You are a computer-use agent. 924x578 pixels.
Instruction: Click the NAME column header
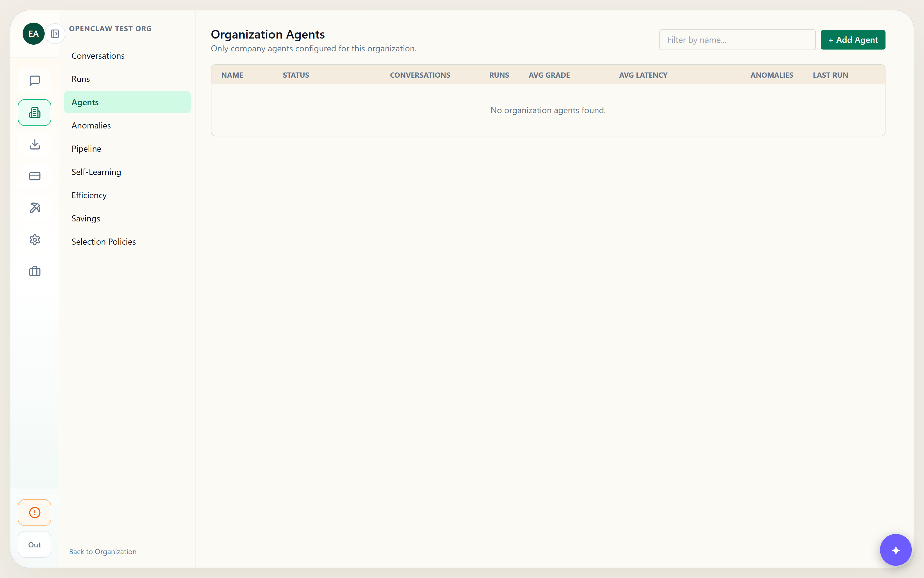pos(232,75)
